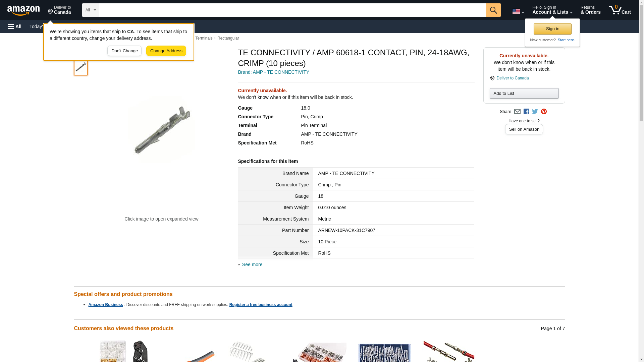This screenshot has height=362, width=644.
Task: Expand See more specifications
Action: click(252, 264)
